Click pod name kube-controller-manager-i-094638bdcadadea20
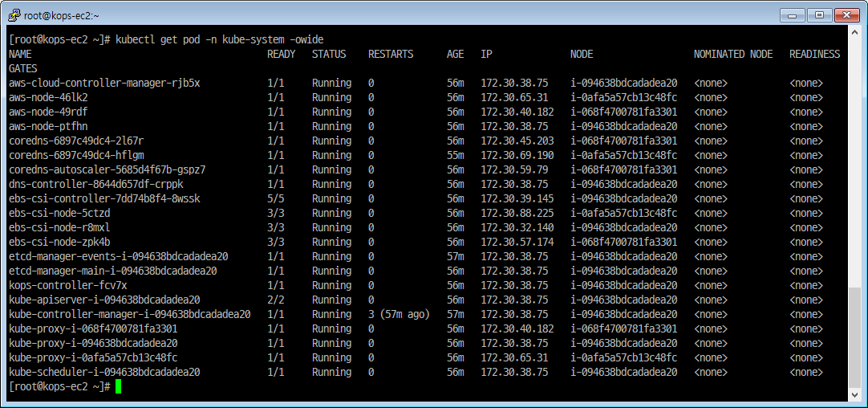Screen dimensions: 868x408 pyautogui.click(x=130, y=314)
